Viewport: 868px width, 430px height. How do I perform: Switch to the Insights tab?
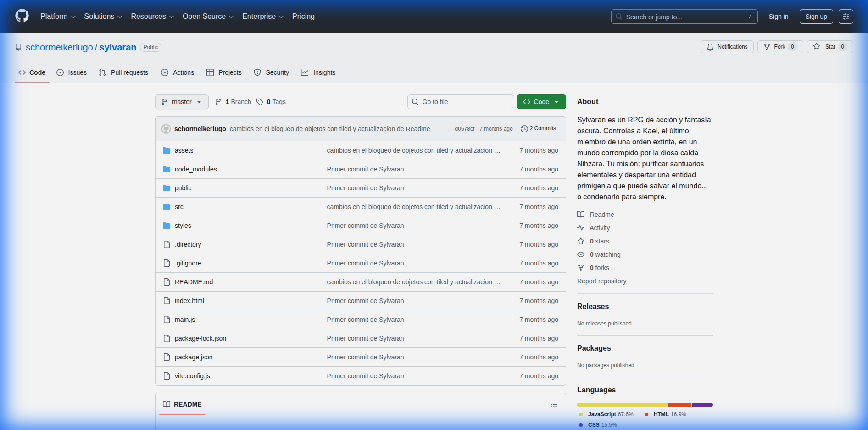[318, 72]
